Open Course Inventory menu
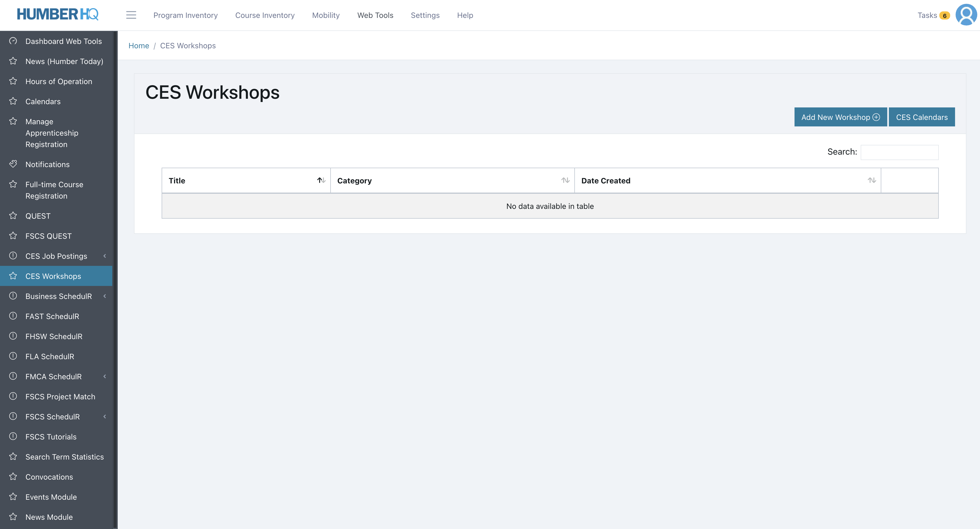Viewport: 980px width, 529px height. 265,15
